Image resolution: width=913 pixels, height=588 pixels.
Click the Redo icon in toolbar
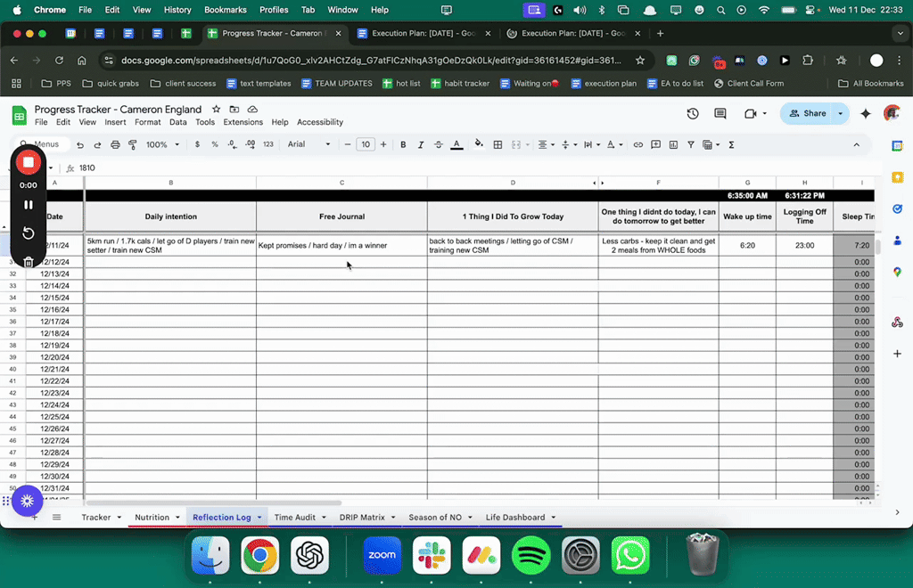pyautogui.click(x=97, y=145)
